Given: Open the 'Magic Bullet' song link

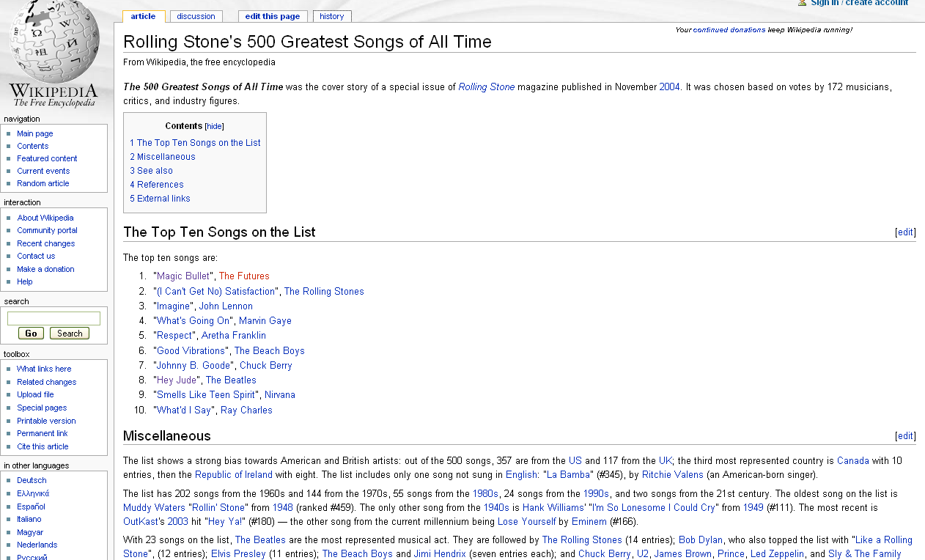Looking at the screenshot, I should 184,276.
